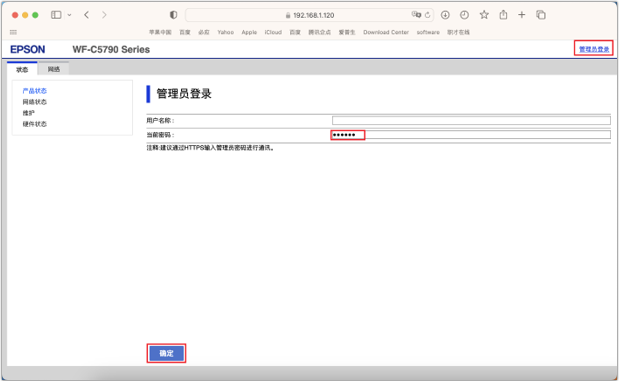Open the privacy report shield icon

(173, 15)
